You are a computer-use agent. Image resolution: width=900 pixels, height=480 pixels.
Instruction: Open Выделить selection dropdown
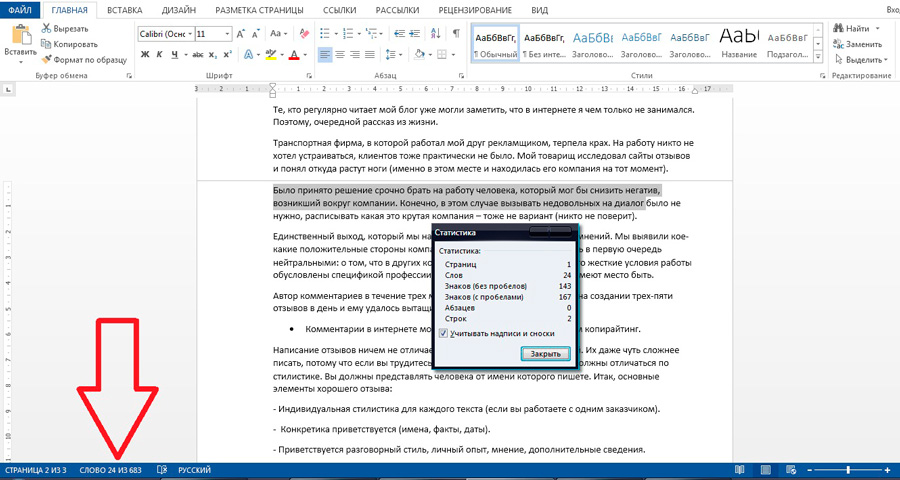[862, 60]
